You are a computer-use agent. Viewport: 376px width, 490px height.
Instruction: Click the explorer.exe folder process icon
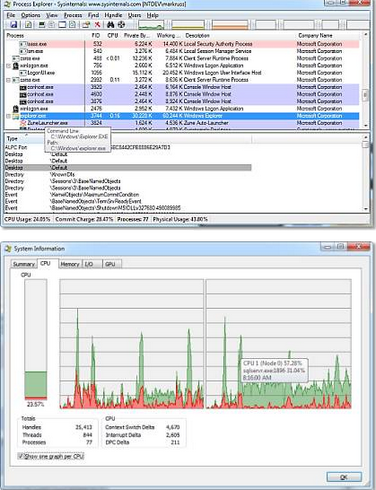tap(15, 116)
